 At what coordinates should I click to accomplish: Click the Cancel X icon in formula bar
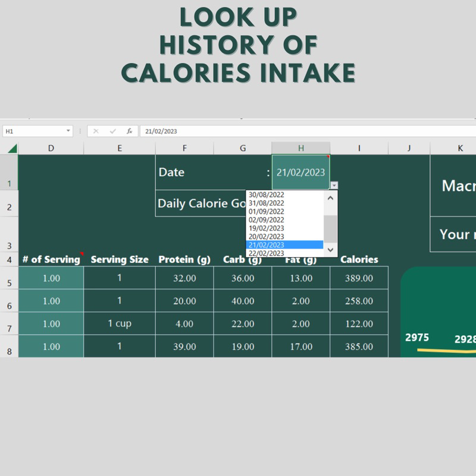tap(96, 131)
